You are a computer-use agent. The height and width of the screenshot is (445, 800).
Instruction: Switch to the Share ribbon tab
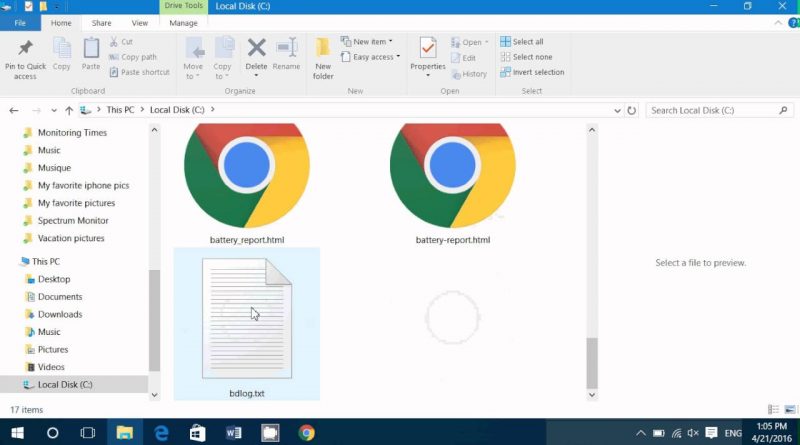[x=101, y=23]
